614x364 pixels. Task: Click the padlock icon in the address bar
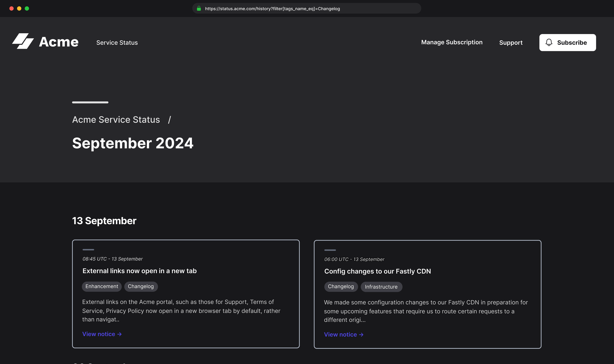[x=199, y=8]
